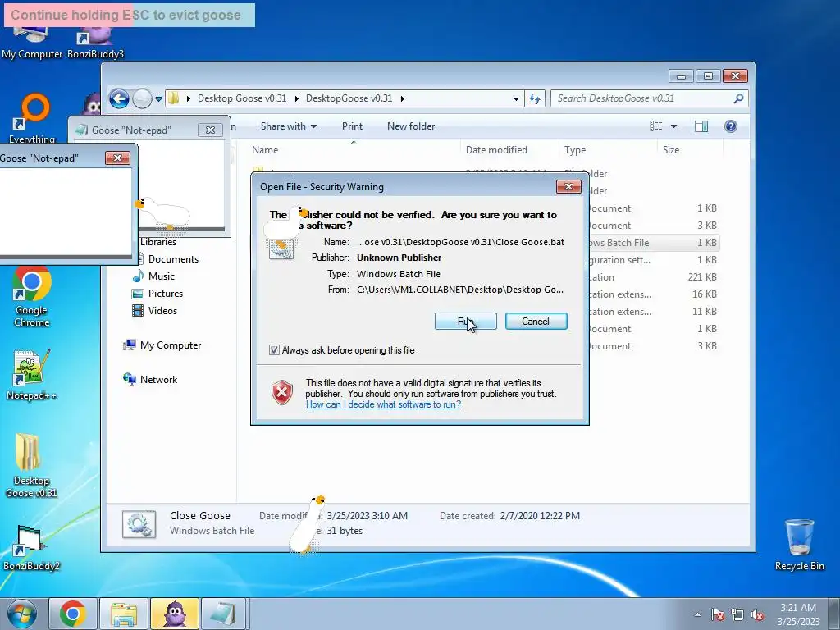
Task: Select My Computer in the navigation pane
Action: pyautogui.click(x=171, y=345)
